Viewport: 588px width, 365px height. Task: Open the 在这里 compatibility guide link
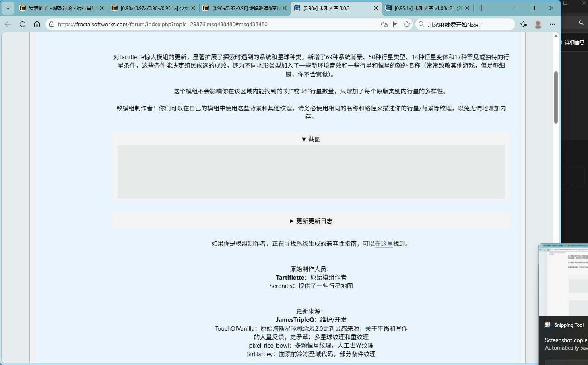click(x=384, y=243)
